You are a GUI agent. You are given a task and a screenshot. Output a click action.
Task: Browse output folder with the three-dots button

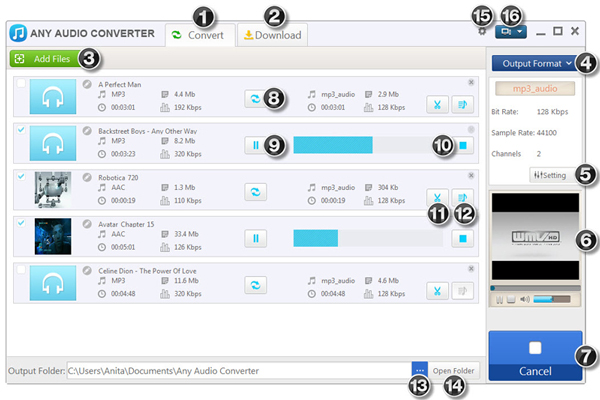pyautogui.click(x=420, y=371)
